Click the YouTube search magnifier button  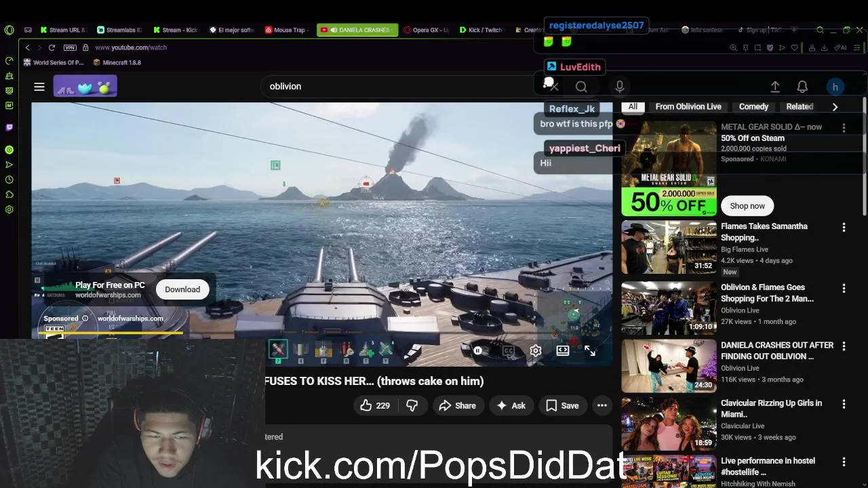pyautogui.click(x=581, y=87)
